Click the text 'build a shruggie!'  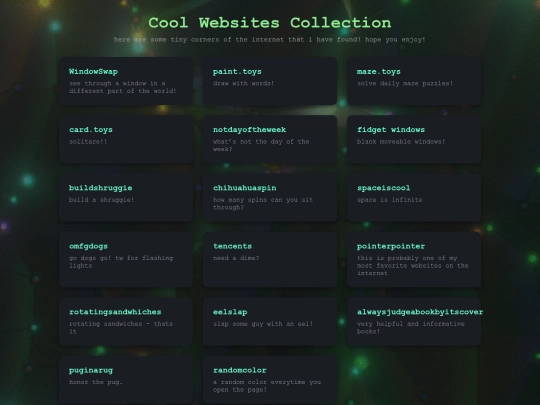[101, 200]
